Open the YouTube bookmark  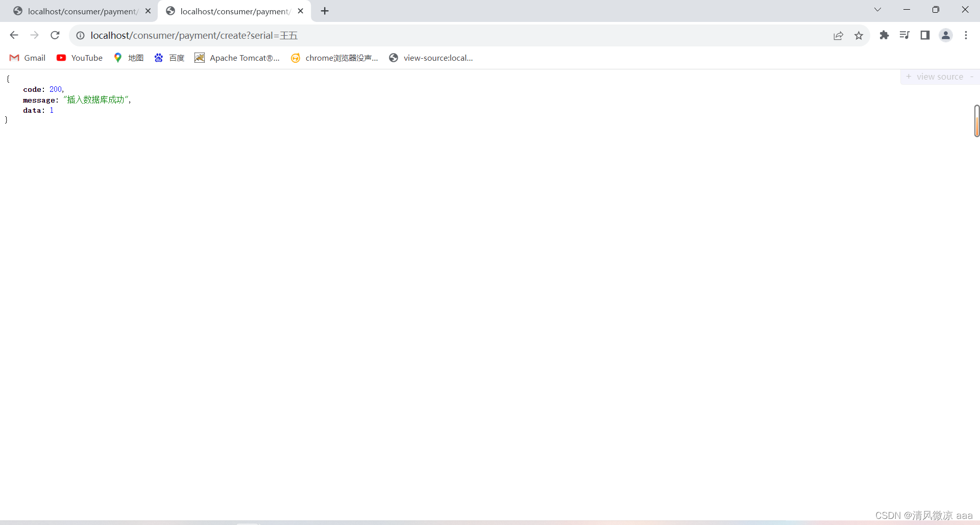pos(80,58)
